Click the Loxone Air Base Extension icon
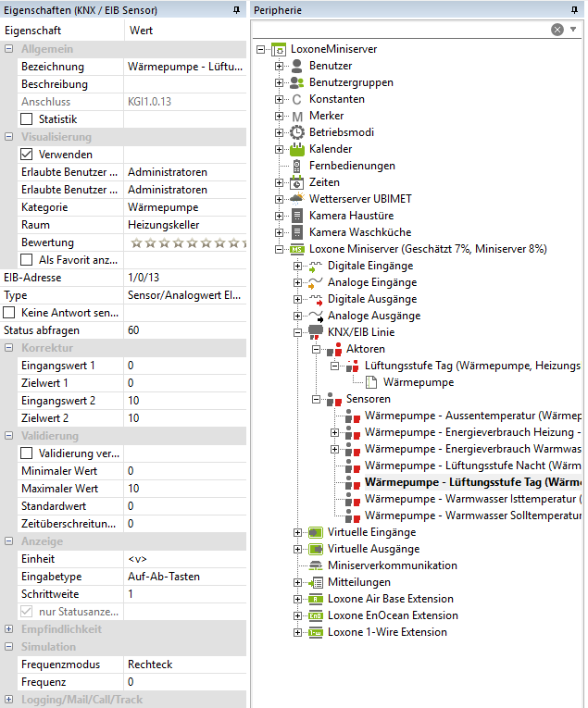Viewport: 588px width, 708px height. click(x=315, y=599)
